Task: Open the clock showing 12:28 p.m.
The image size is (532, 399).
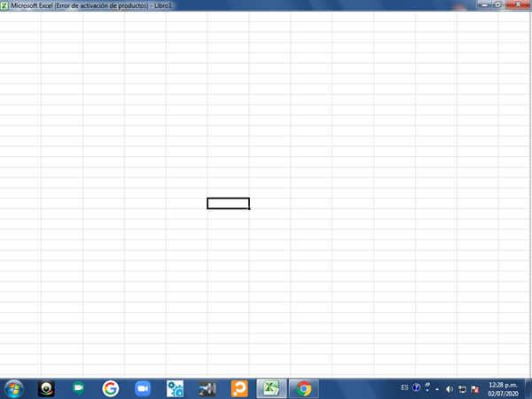Action: 503,389
